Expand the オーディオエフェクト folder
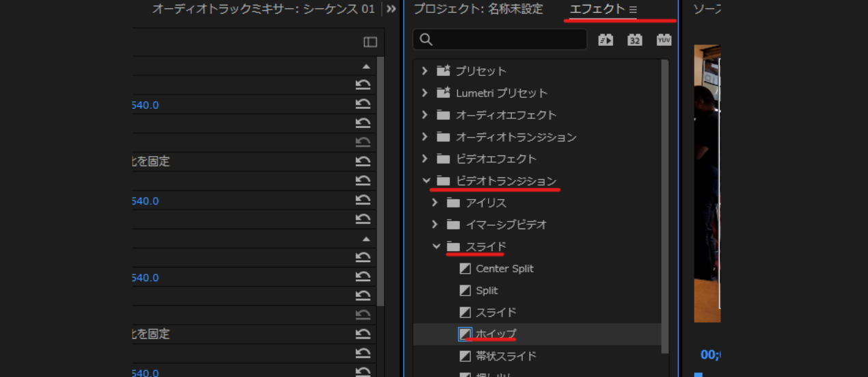 [425, 115]
